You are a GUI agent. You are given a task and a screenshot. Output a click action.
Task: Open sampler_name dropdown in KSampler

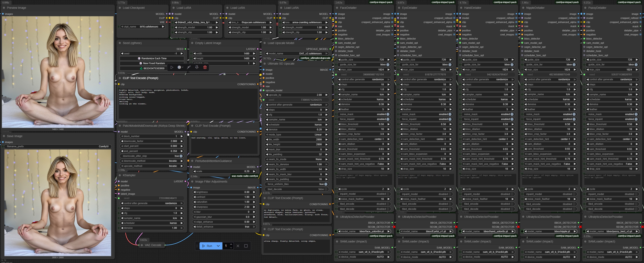coord(152,218)
